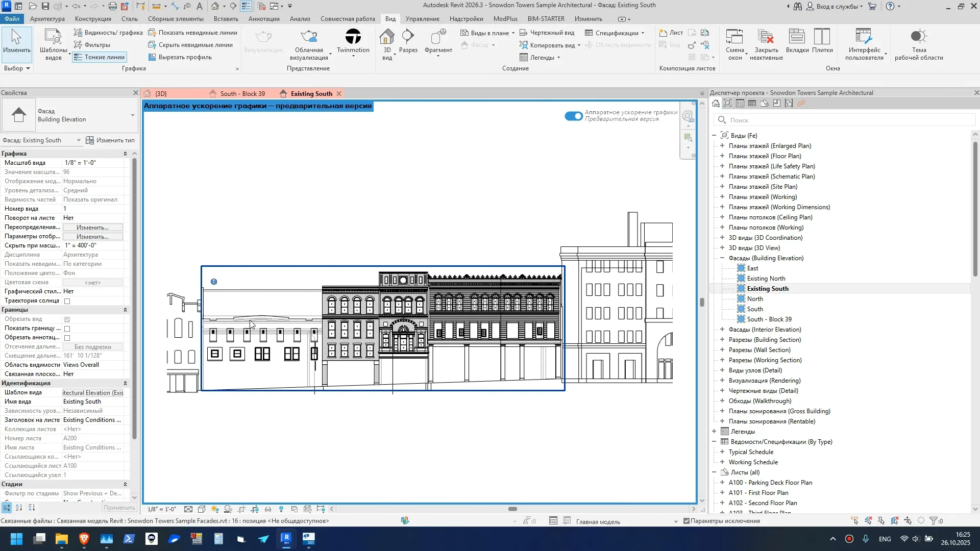Viewport: 980px width, 551px height.
Task: Enable the Траектория солнца checkbox
Action: [x=67, y=301]
